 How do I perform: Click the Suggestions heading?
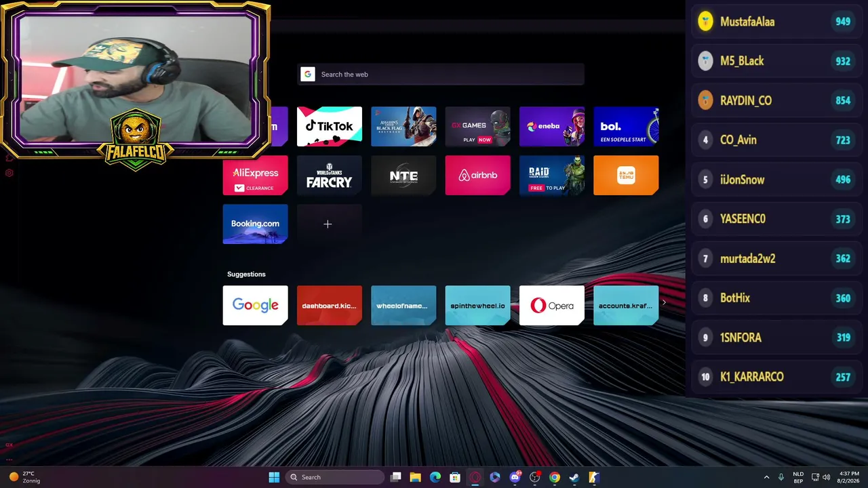pos(246,274)
